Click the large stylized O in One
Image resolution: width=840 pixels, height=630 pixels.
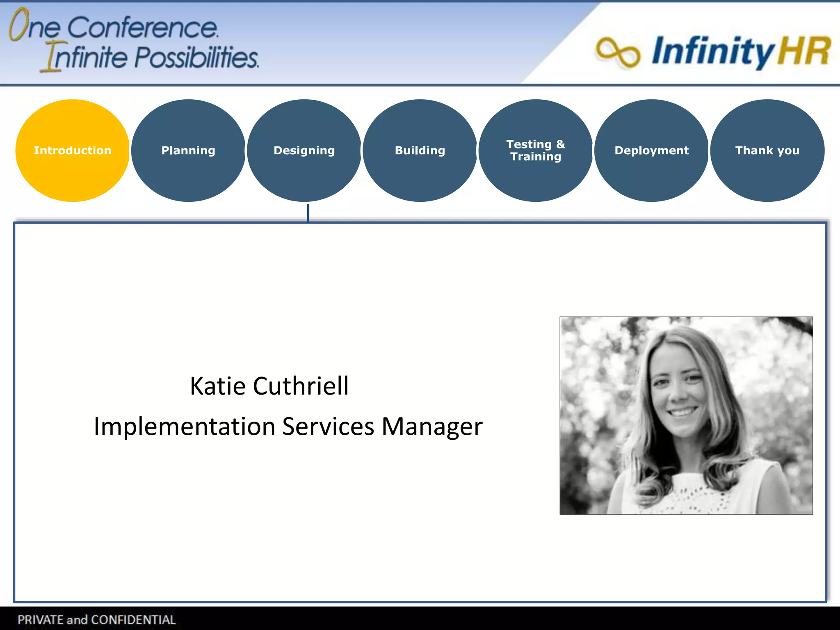[18, 25]
